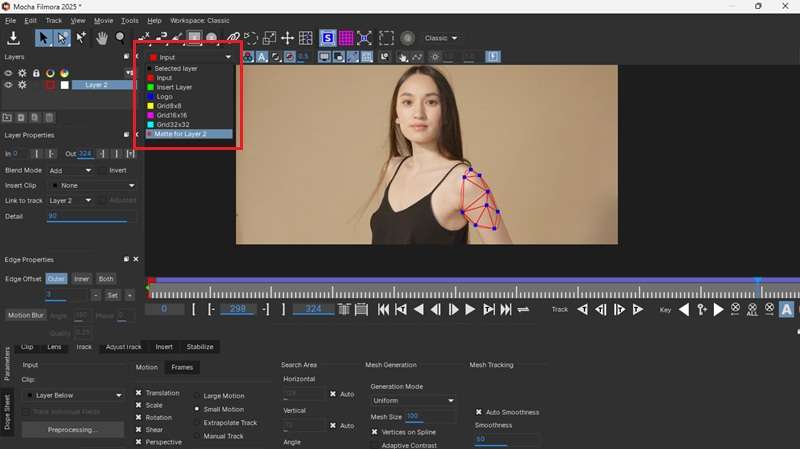The image size is (800, 449).
Task: Go to last frame of clip
Action: pos(506,309)
